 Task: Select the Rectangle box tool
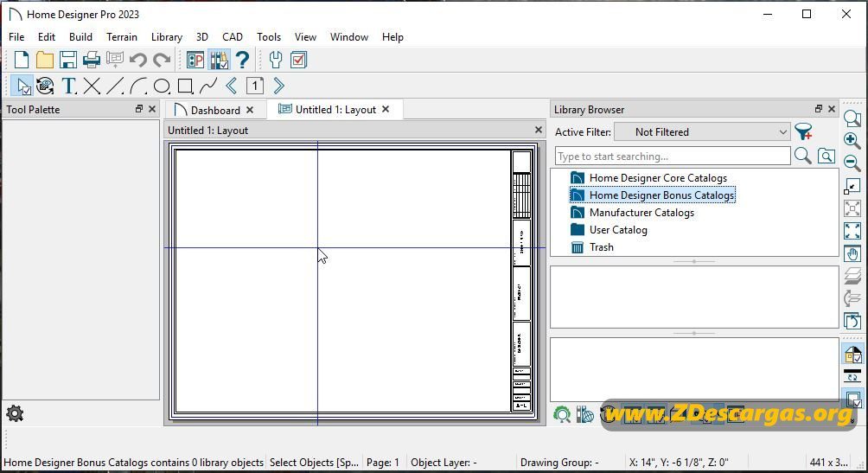click(x=185, y=86)
